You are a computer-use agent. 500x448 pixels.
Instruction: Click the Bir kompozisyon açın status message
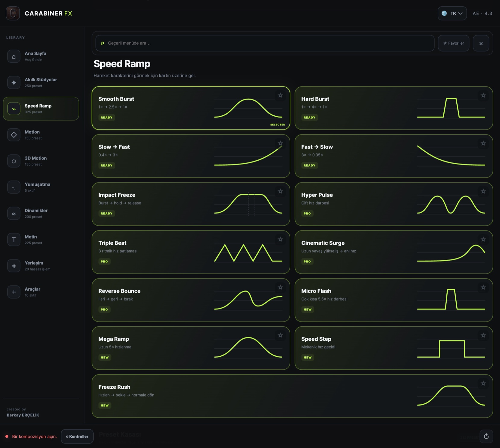34,437
